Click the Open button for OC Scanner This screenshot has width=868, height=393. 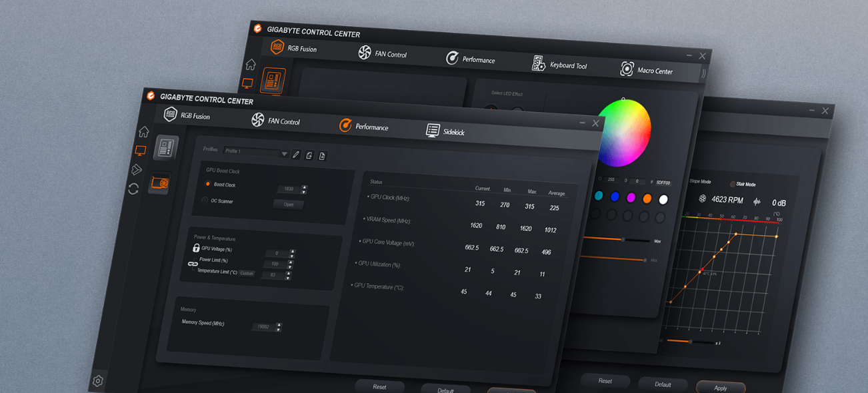(288, 204)
